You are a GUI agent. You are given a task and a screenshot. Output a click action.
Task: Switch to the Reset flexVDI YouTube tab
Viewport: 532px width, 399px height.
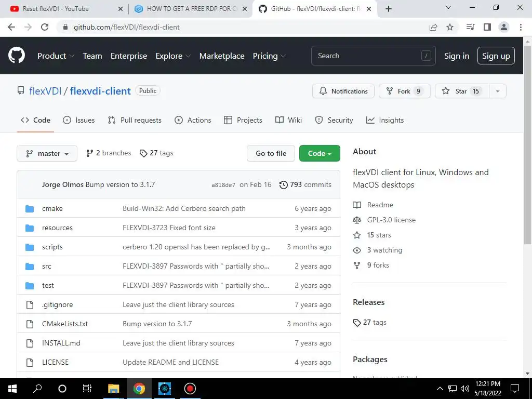point(64,9)
